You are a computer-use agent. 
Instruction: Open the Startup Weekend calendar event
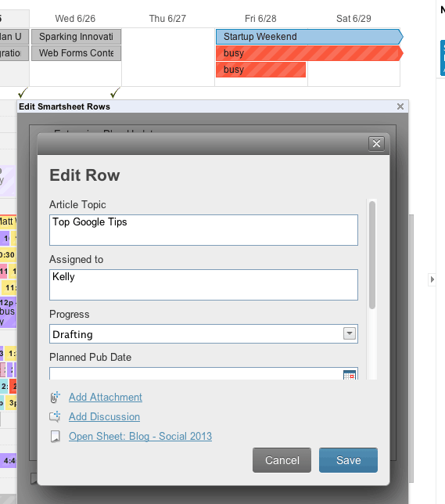[309, 37]
